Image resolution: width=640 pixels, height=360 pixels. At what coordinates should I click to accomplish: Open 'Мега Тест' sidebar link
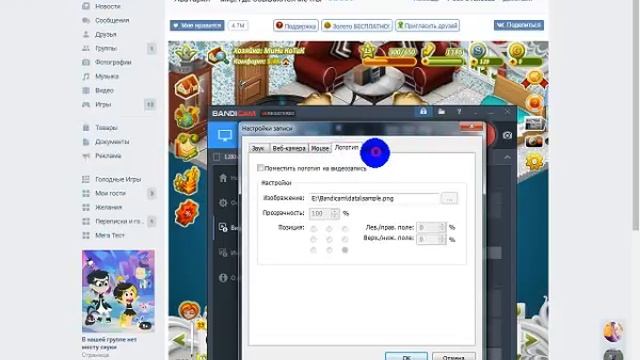[x=110, y=235]
